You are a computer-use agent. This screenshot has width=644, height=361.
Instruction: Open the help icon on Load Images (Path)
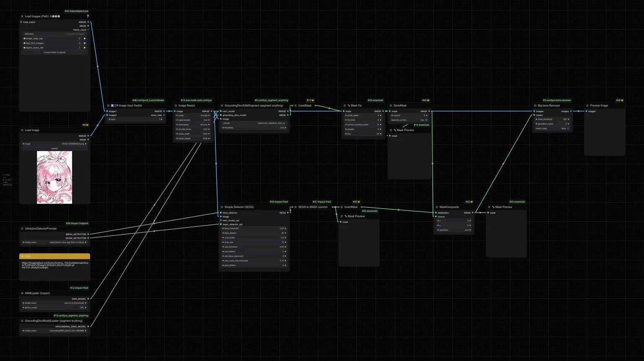(x=88, y=16)
